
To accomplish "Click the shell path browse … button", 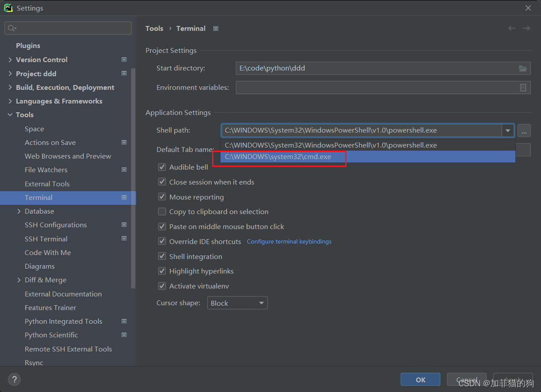I will [524, 131].
